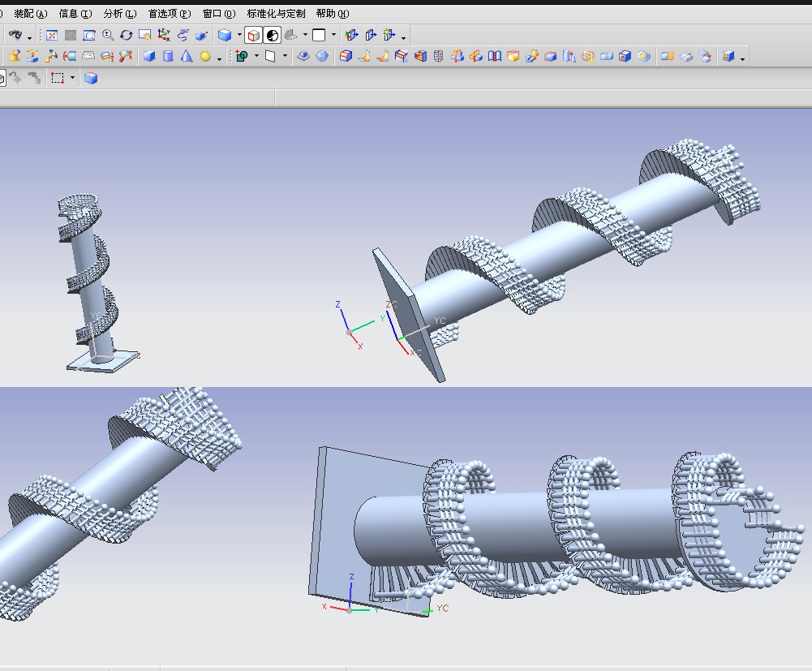Click the first section clip icon
The image size is (812, 671).
[x=352, y=35]
